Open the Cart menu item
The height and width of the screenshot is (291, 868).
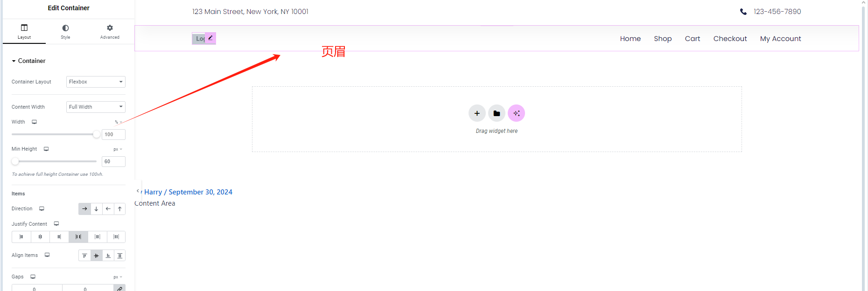tap(693, 39)
